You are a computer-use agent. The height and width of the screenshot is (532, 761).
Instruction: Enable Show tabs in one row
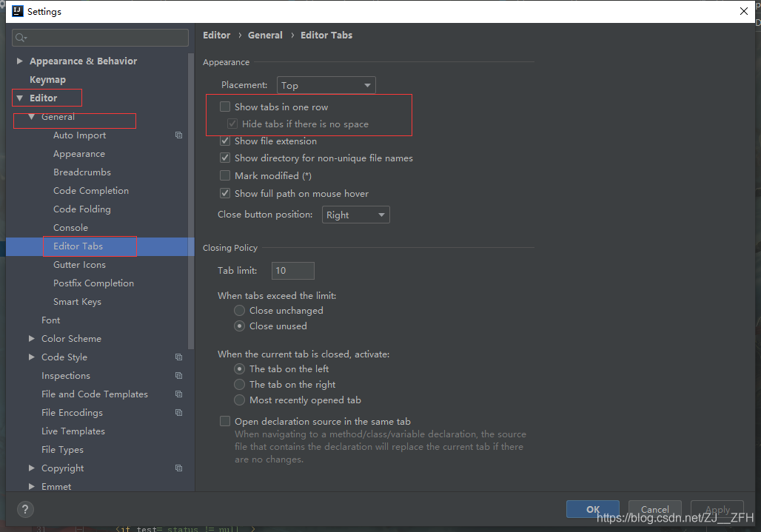225,107
